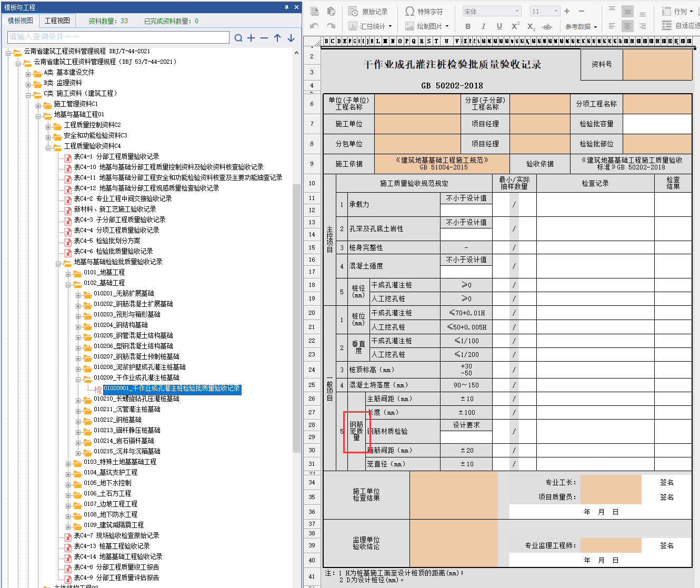700x588 pixels.
Task: Click the copy icon in toolbar
Action: (314, 11)
